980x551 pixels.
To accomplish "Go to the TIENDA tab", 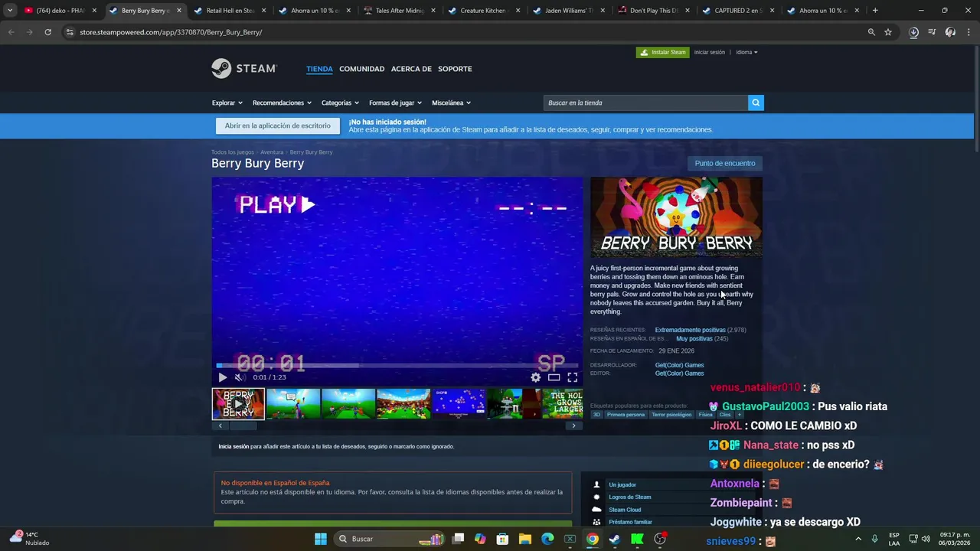I will (x=319, y=69).
